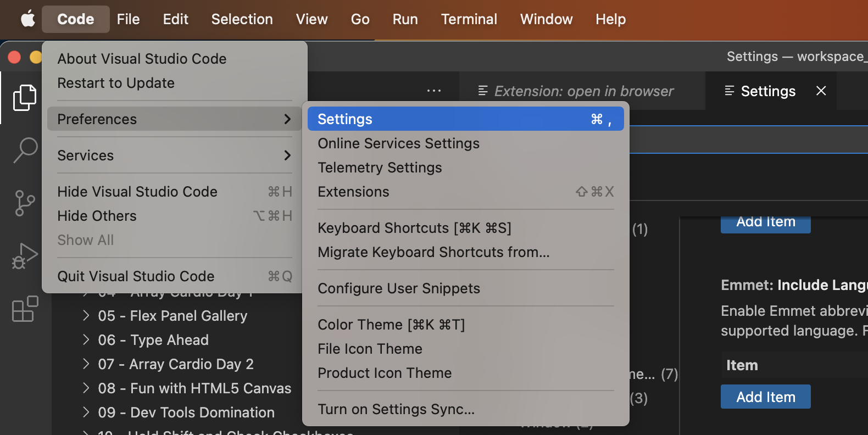This screenshot has width=868, height=435.
Task: Click Add Item under Emmet Include Languages
Action: 765,397
